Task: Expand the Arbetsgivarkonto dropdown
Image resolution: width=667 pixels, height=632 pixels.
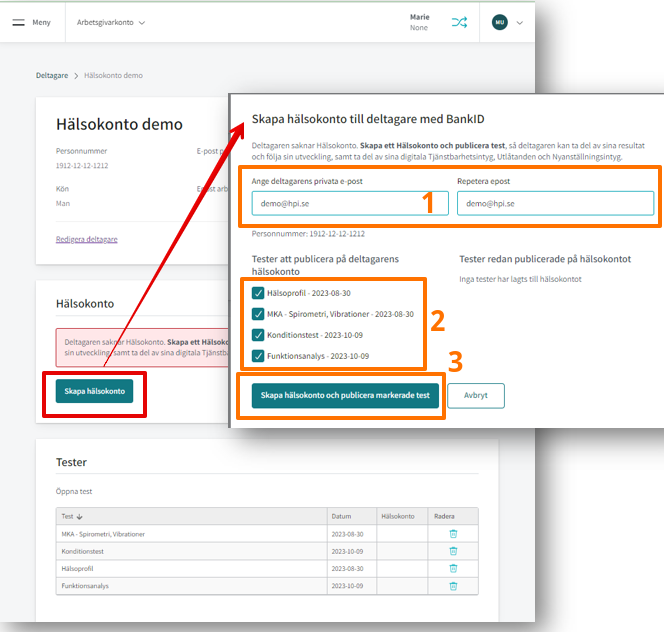Action: click(111, 23)
